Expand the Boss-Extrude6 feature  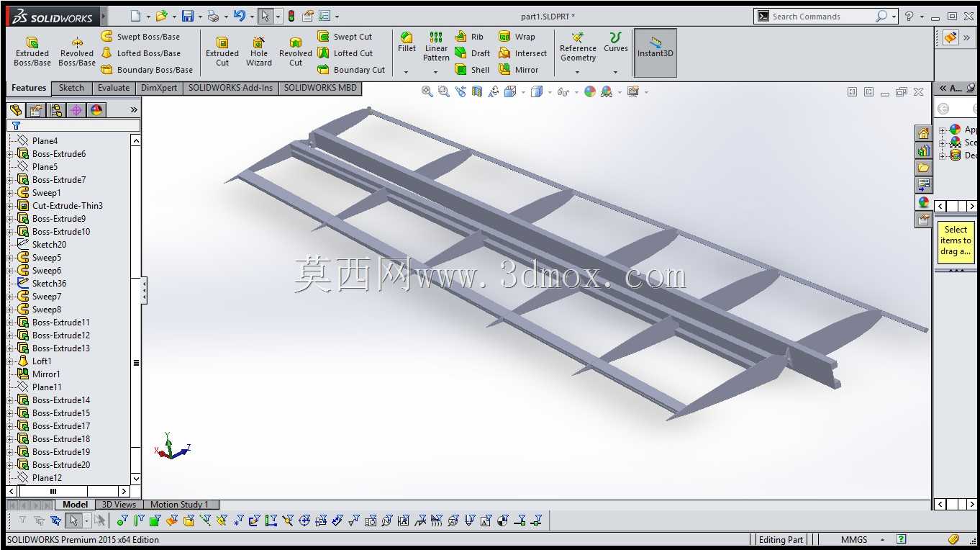11,154
